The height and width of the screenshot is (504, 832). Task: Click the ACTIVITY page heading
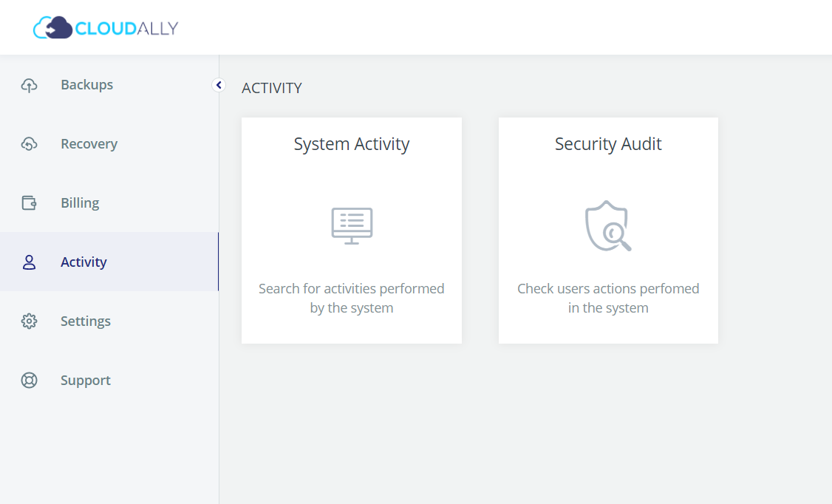[272, 88]
